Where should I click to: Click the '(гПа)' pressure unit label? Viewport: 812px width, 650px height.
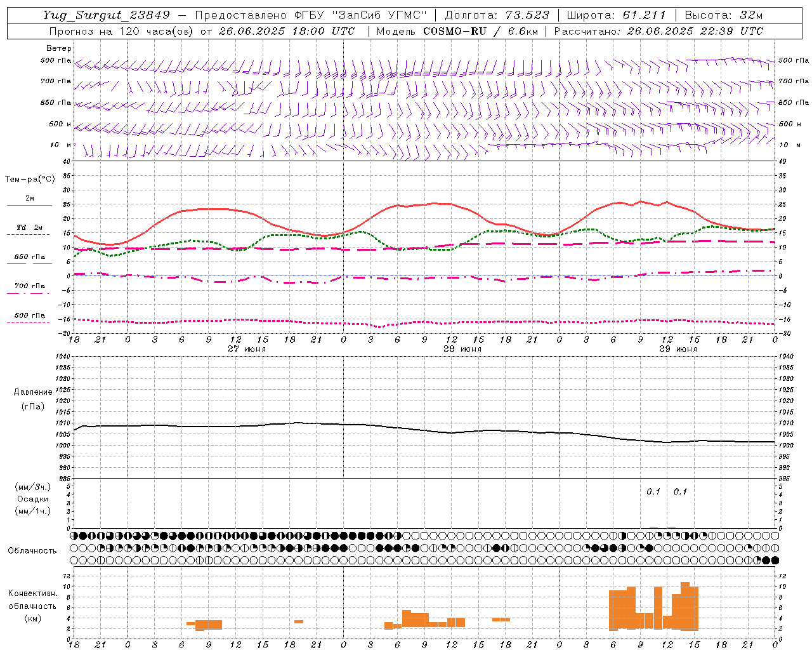point(33,407)
